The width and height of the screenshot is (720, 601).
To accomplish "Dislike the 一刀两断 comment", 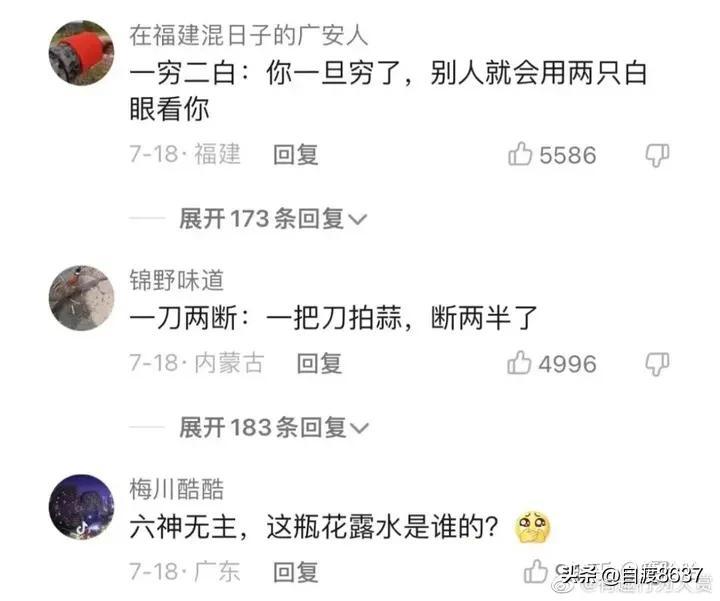I will [657, 364].
